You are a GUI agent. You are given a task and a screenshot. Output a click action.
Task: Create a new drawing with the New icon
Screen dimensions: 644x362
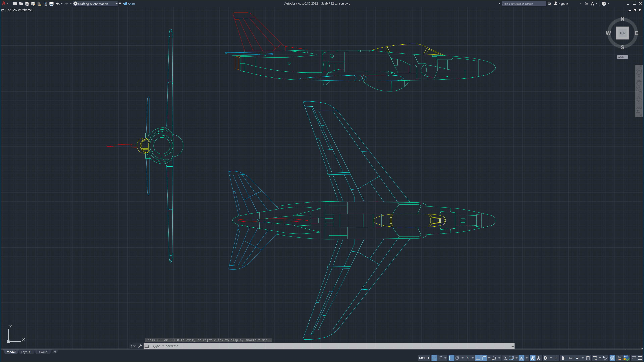click(x=15, y=4)
